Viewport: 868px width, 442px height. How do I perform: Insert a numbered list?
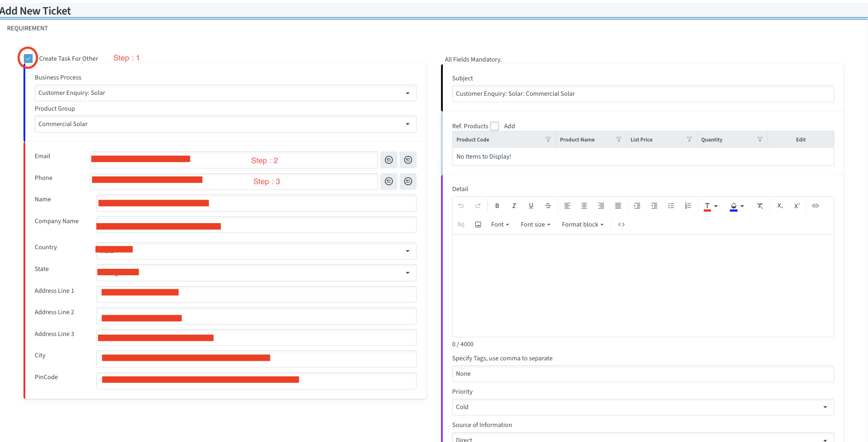coord(688,206)
